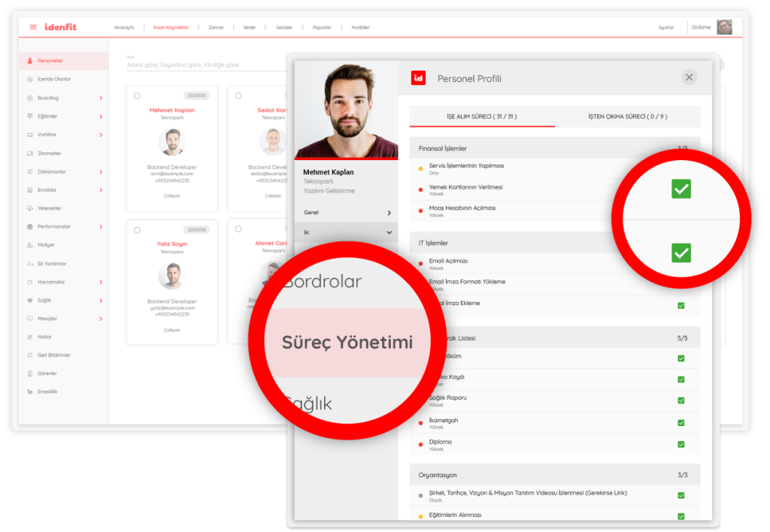
Task: Click the Yetenekler sidebar icon
Action: coord(29,208)
